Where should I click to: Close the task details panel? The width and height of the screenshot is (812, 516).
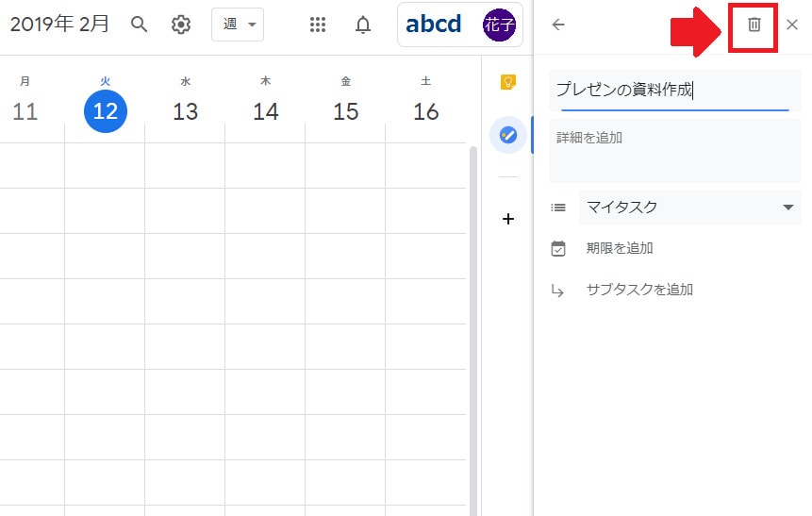[792, 25]
